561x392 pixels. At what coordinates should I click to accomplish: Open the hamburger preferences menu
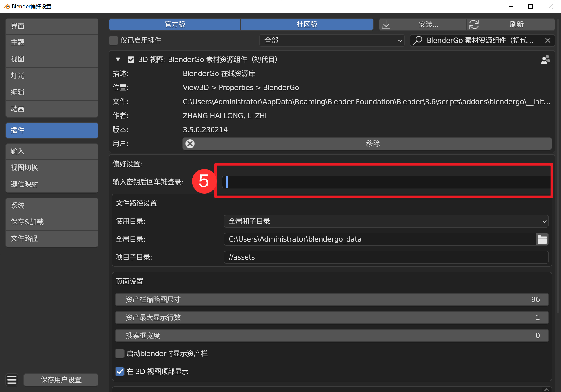(x=12, y=380)
